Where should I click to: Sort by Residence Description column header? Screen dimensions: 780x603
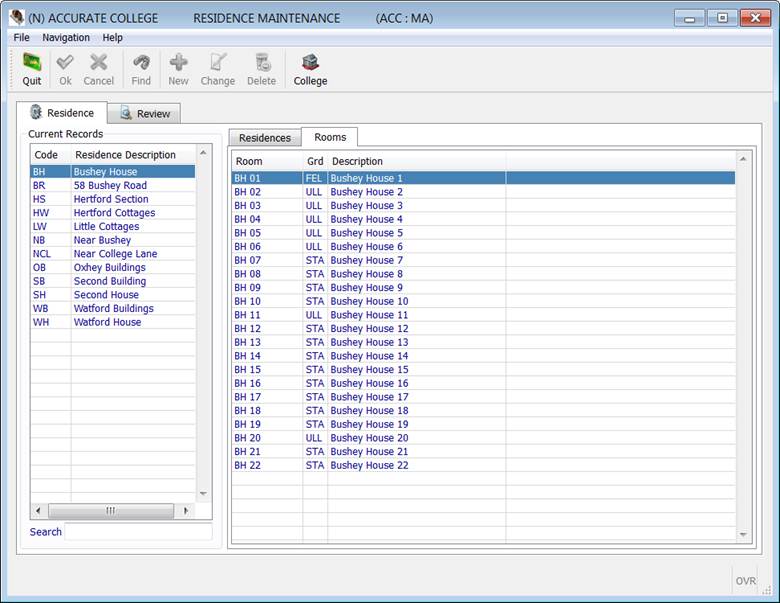[x=126, y=155]
